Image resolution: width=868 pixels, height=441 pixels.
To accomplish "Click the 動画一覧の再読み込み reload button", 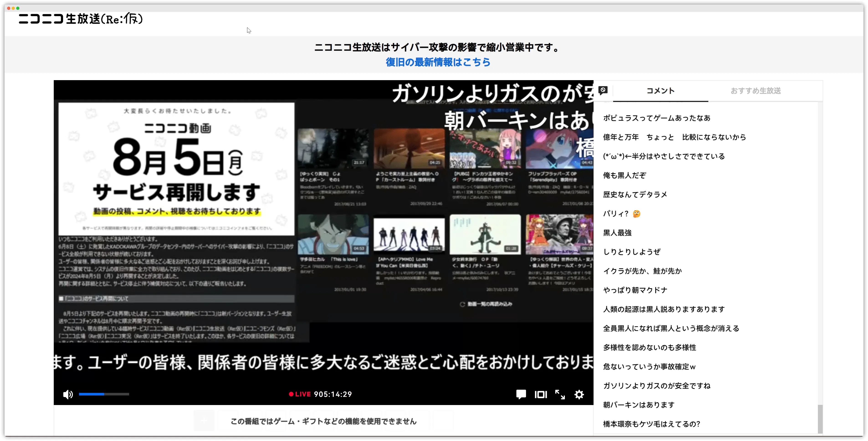I will (486, 304).
